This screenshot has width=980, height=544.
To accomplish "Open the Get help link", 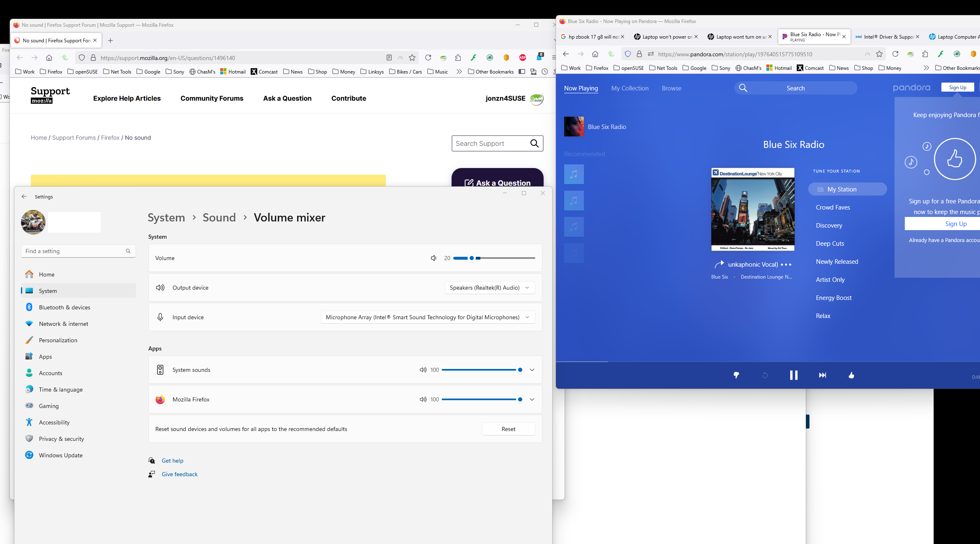I will (173, 461).
